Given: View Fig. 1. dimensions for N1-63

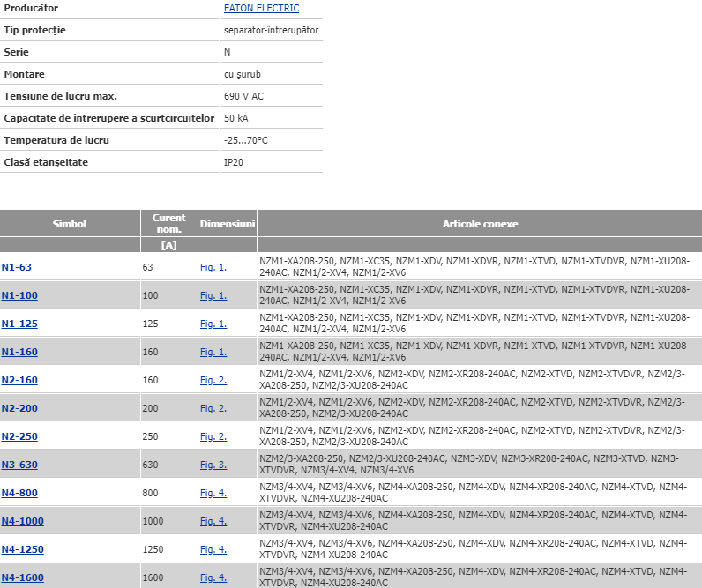Looking at the screenshot, I should (213, 267).
